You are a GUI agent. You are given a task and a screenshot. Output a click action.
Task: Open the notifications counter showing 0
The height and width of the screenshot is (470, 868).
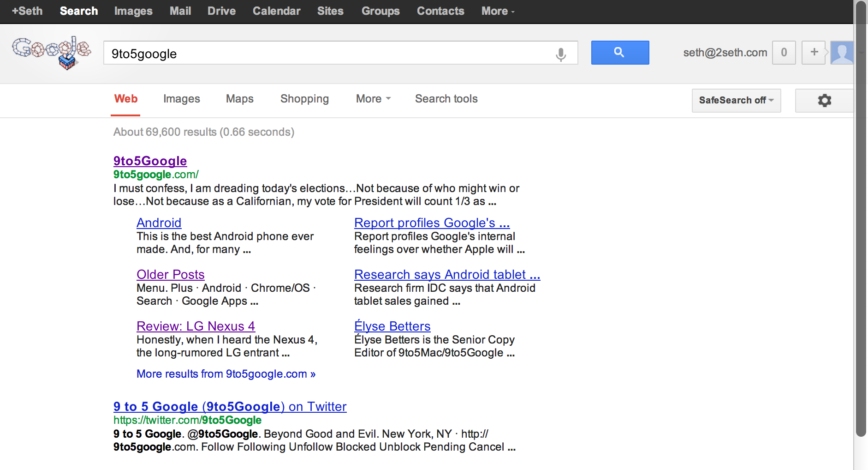pyautogui.click(x=784, y=53)
